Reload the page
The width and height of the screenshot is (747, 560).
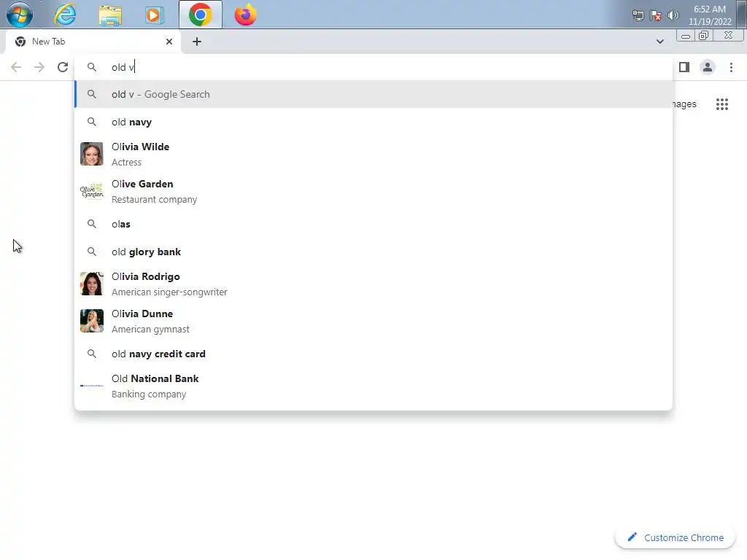coord(63,67)
